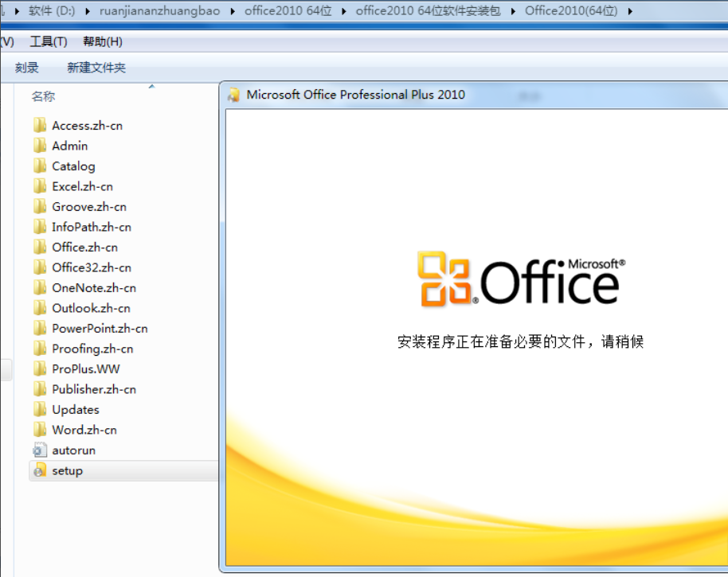Screen dimensions: 728x577
Task: Click the Microsoft Office Professional Plus 2010 title bar
Action: tap(474, 95)
